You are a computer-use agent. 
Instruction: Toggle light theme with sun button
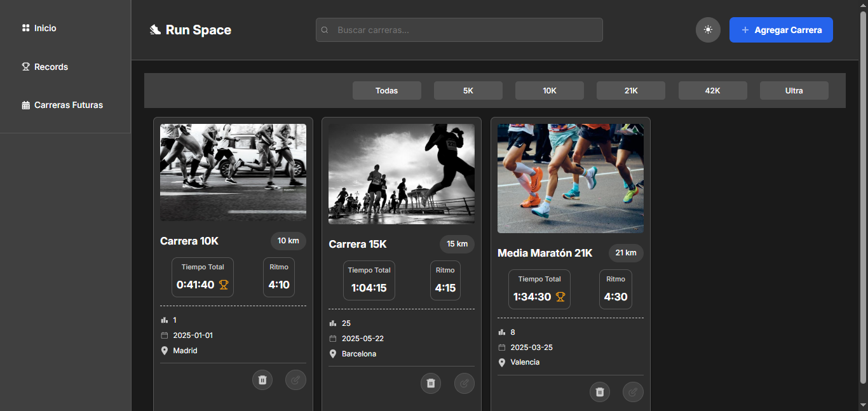(x=708, y=30)
